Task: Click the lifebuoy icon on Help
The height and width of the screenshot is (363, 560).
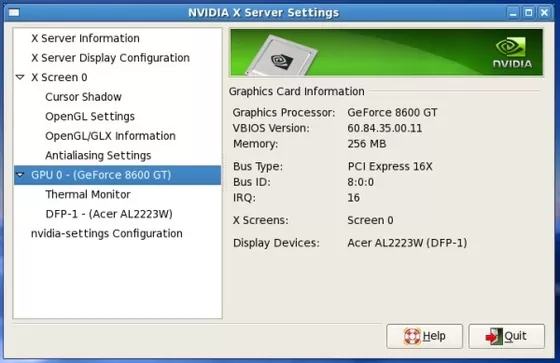Action: pos(412,336)
